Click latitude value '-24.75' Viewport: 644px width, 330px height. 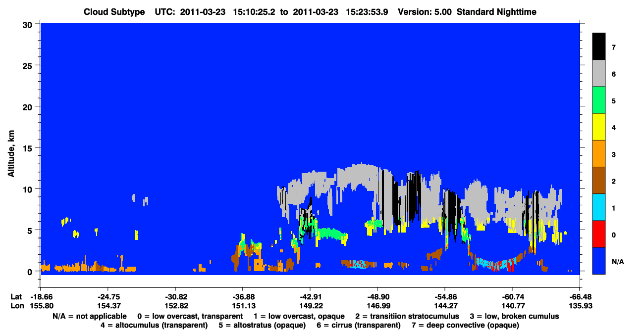click(x=108, y=296)
